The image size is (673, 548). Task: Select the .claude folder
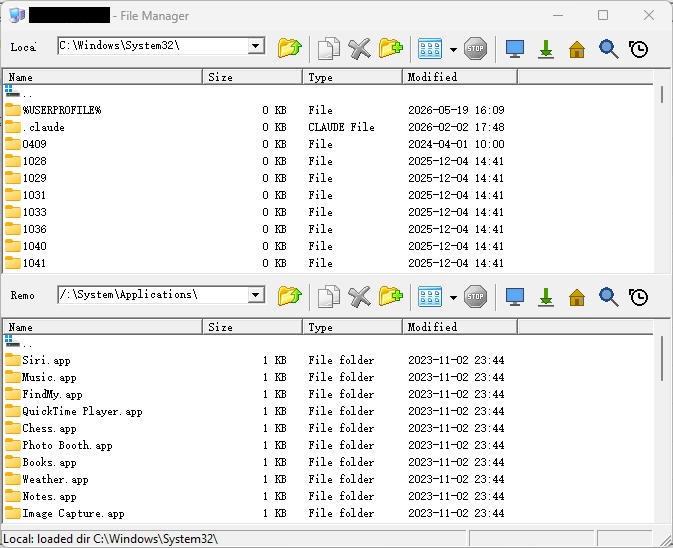click(35, 127)
